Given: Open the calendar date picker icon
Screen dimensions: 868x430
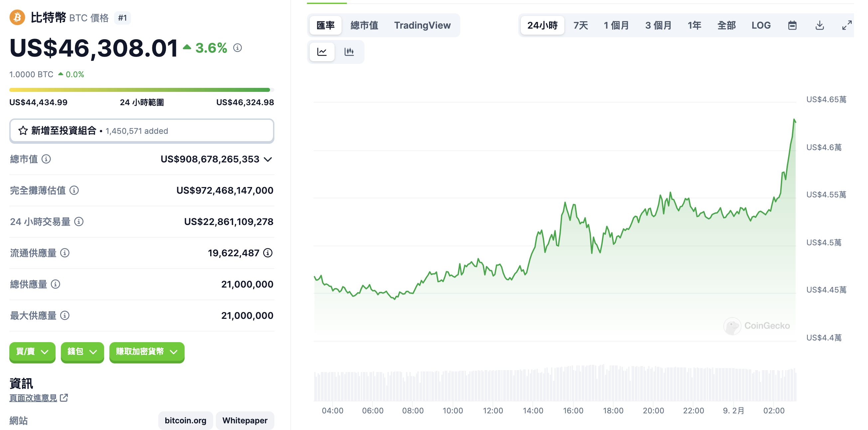Looking at the screenshot, I should point(793,25).
